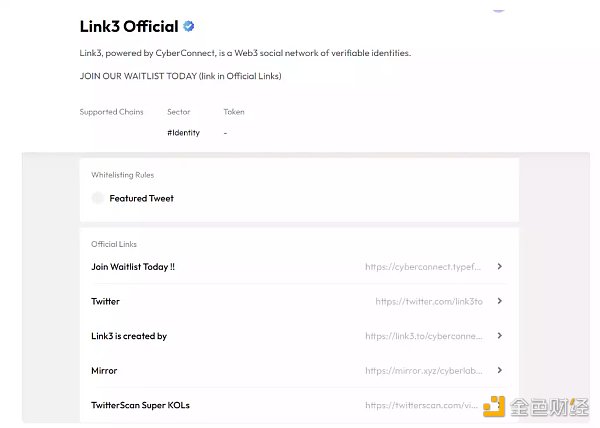Screen dimensions: 600x428
Task: Click the Join Waitlist Today !! label
Action: 133,267
